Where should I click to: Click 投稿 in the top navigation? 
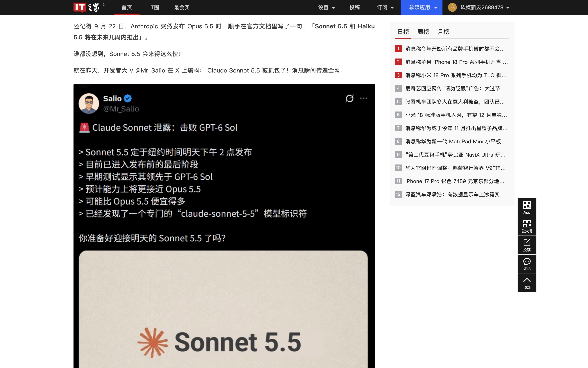coord(354,7)
